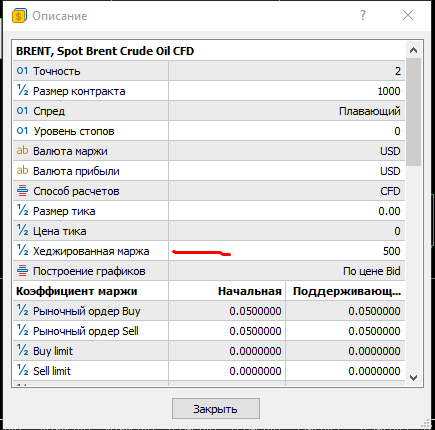Select the Уровень стопов label
This screenshot has height=430, width=435.
pyautogui.click(x=74, y=131)
